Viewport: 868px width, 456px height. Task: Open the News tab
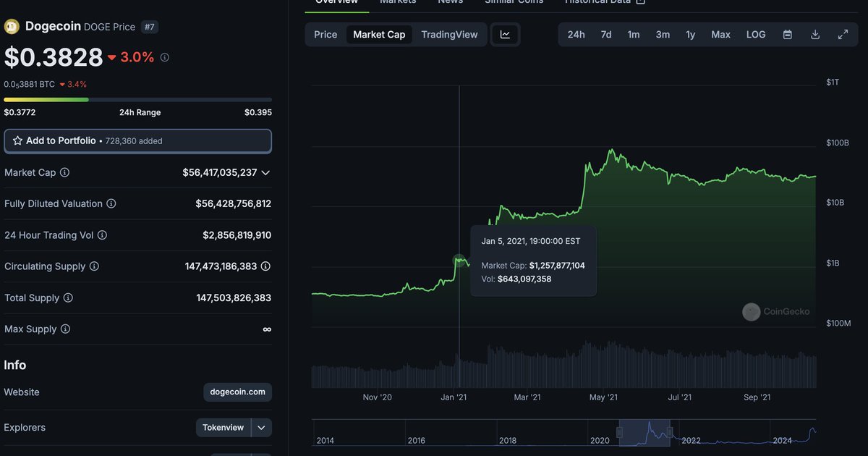tap(451, 2)
